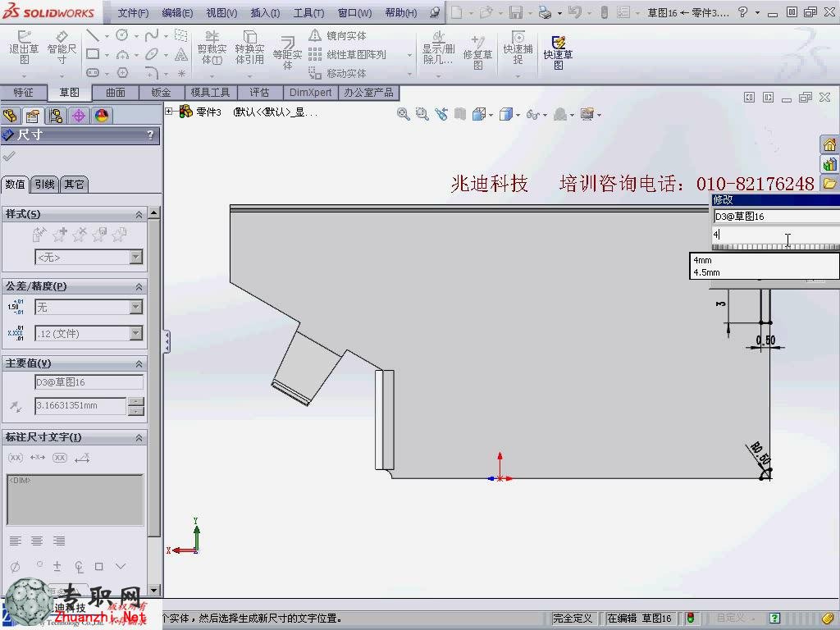Viewport: 840px width, 630px height.
Task: Click Rapid Sketch (快速草图) tool
Action: pyautogui.click(x=558, y=52)
